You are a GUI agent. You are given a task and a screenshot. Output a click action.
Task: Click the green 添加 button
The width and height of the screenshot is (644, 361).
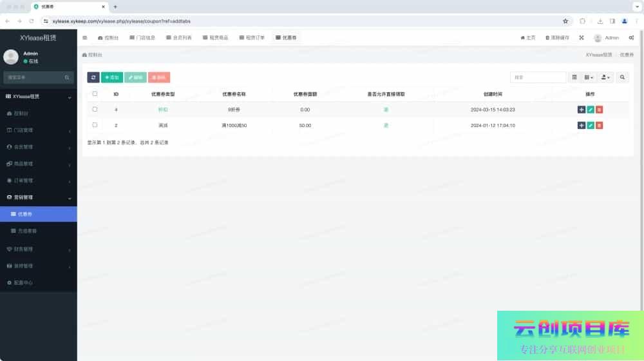[112, 77]
